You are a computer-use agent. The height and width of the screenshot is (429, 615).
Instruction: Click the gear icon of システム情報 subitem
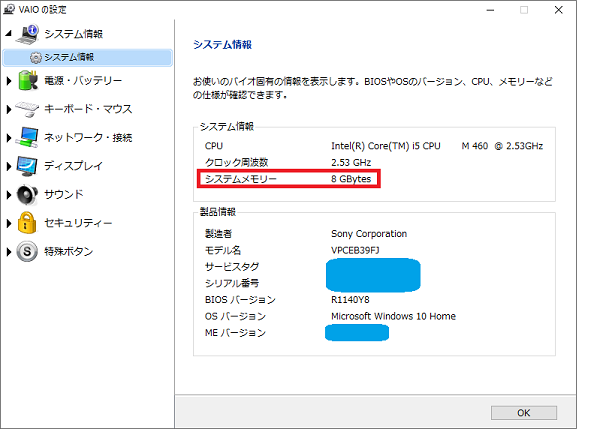coord(36,58)
